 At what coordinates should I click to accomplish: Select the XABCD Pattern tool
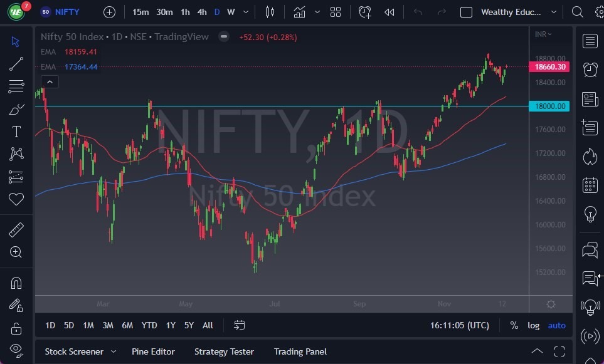[x=16, y=154]
